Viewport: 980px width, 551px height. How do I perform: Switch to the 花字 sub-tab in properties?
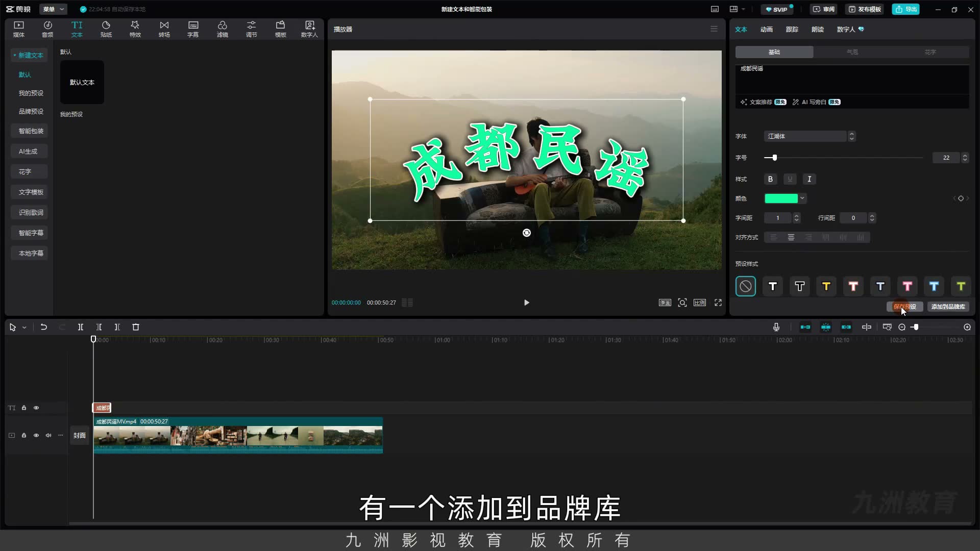[x=930, y=52]
